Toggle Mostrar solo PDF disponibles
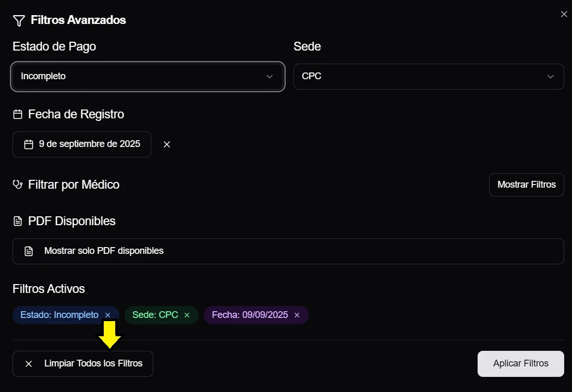 (x=288, y=251)
